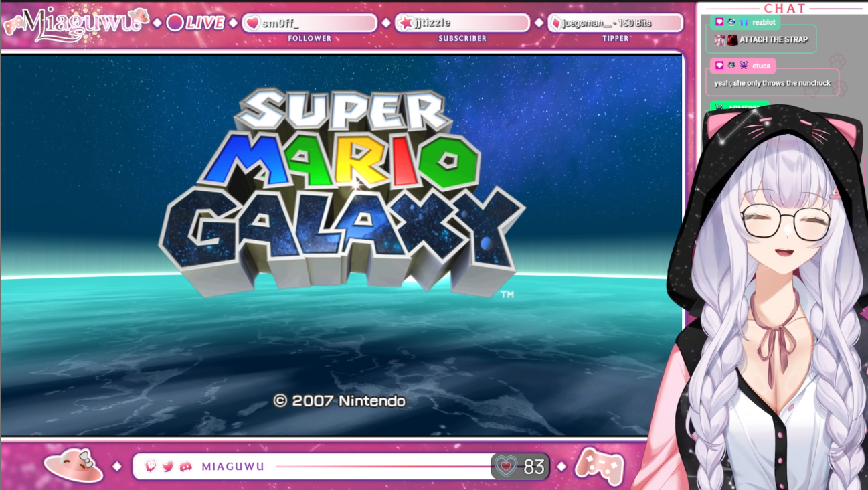The image size is (868, 490).
Task: Click the VTuber avatar's glasses
Action: tap(784, 222)
